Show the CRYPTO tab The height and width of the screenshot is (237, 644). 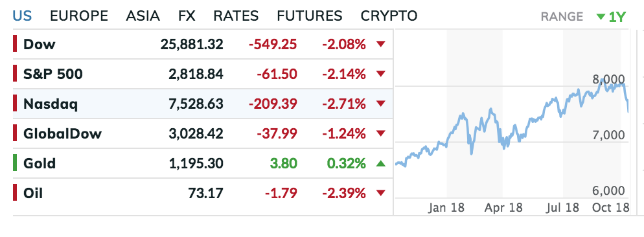389,16
